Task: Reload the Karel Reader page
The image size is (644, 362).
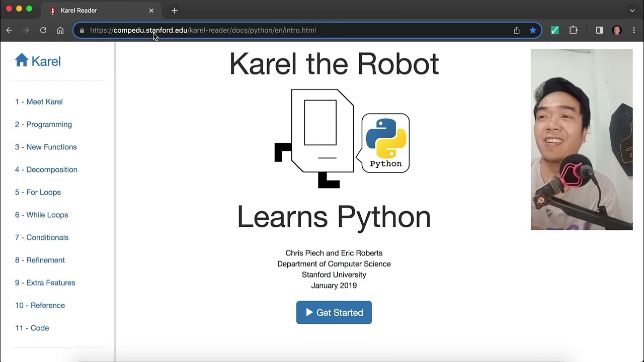Action: [x=43, y=30]
